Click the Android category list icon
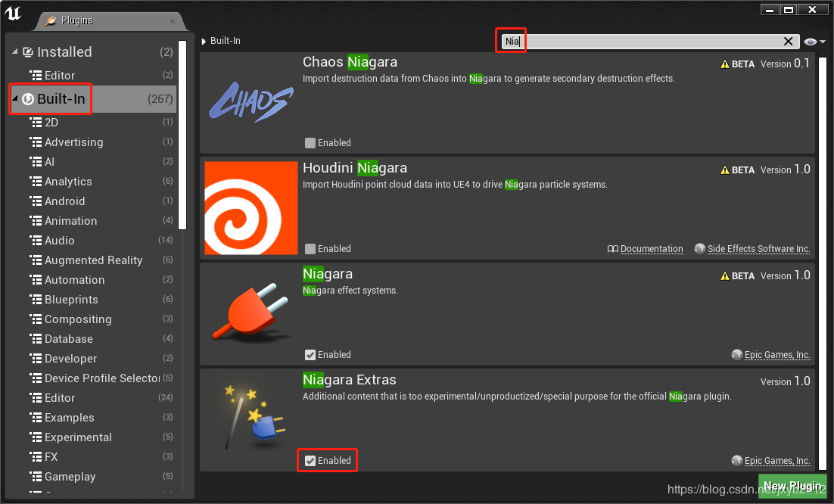 click(36, 201)
